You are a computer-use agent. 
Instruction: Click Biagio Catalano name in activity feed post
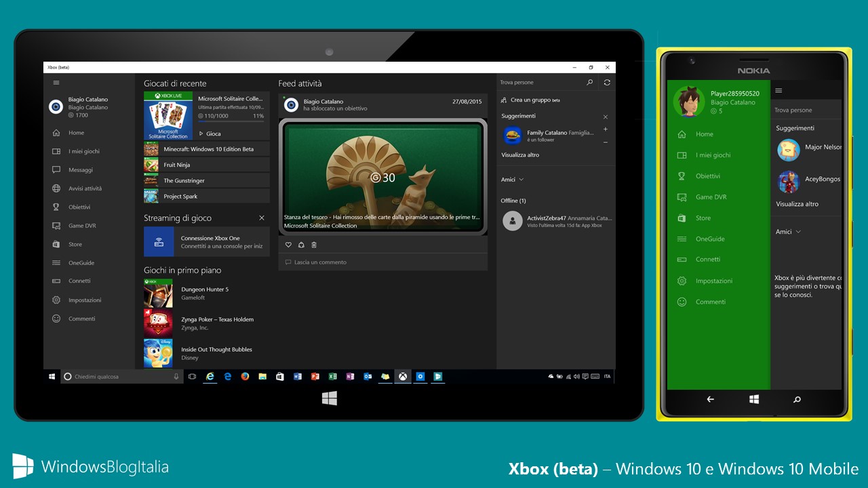(x=323, y=102)
